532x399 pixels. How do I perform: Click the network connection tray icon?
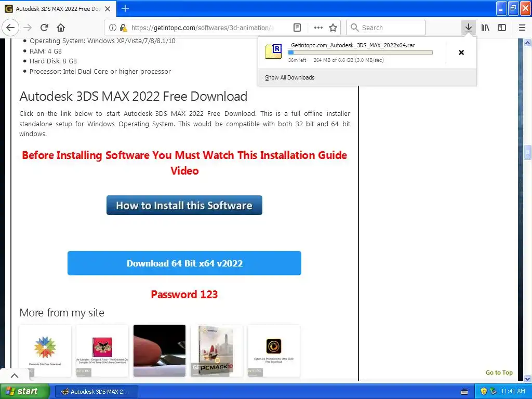[494, 392]
